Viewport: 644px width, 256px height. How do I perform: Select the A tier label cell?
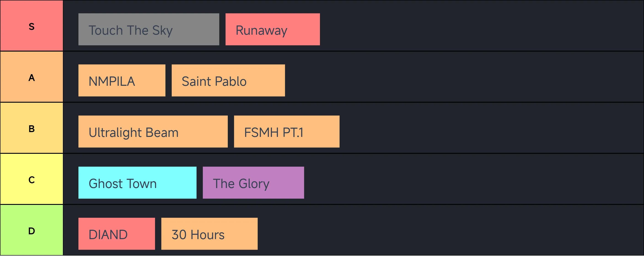(x=32, y=77)
